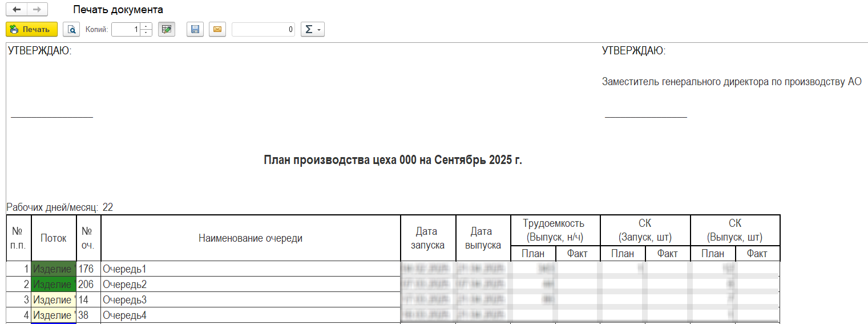The width and height of the screenshot is (868, 324).
Task: Click the back navigation arrow
Action: (x=17, y=10)
